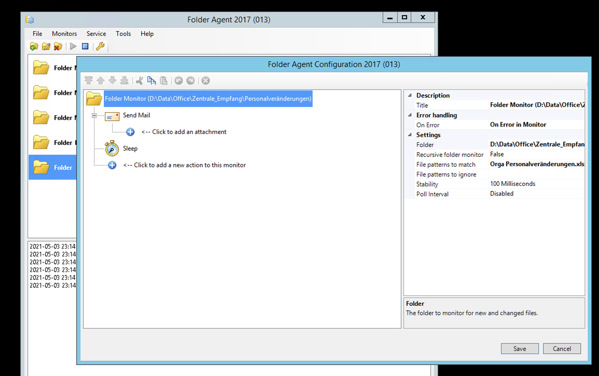Click the Send Mail envelope icon
599x376 pixels.
[x=112, y=116]
